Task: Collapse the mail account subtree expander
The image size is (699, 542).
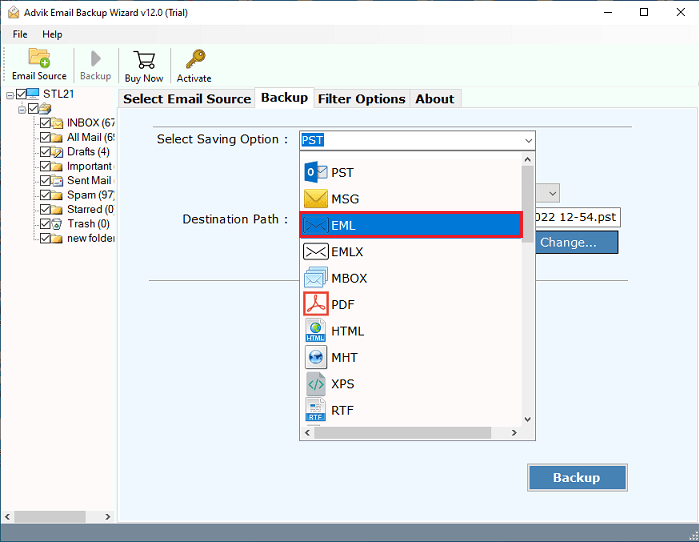Action: 22,109
